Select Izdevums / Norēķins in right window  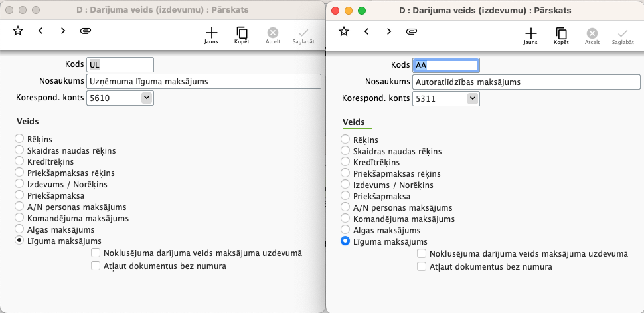345,184
